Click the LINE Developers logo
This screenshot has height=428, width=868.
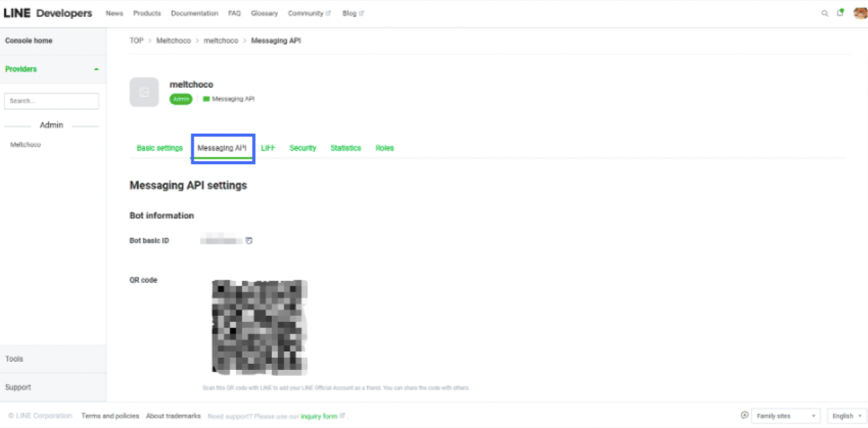[48, 14]
